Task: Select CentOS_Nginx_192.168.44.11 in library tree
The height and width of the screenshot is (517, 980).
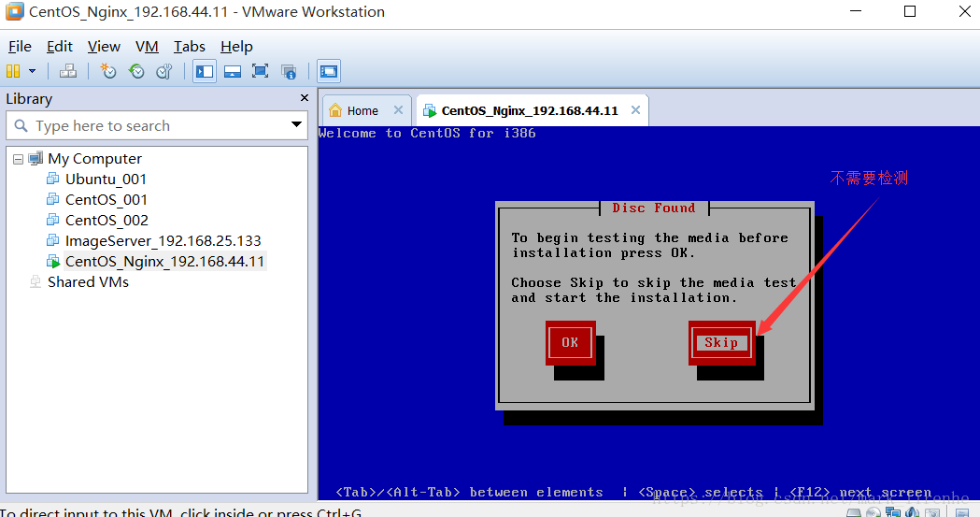Action: [x=165, y=262]
